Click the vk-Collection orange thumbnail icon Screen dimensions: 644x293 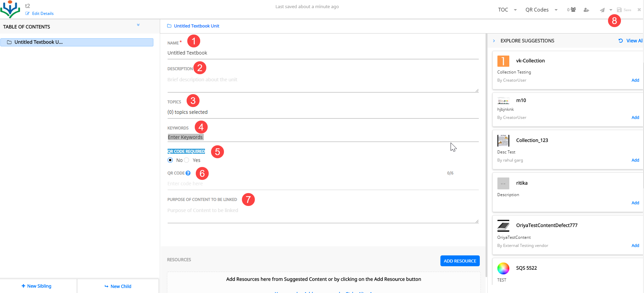point(503,61)
